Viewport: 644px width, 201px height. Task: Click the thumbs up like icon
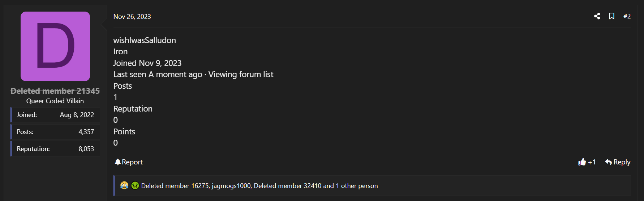point(582,162)
